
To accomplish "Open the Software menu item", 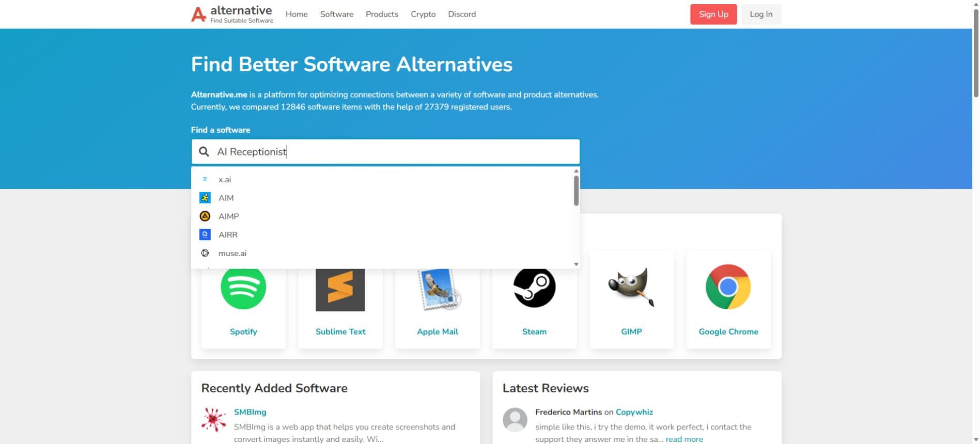I will [337, 14].
